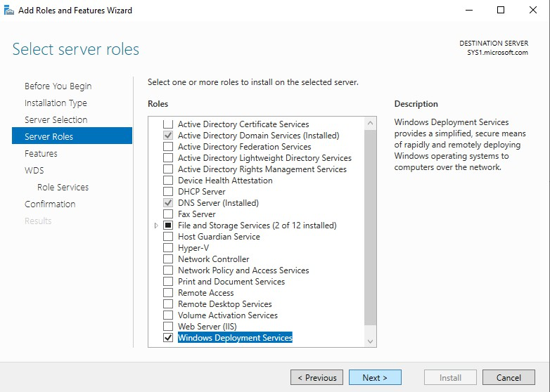Open the WDS wizard step
This screenshot has height=392, width=550.
[x=34, y=170]
